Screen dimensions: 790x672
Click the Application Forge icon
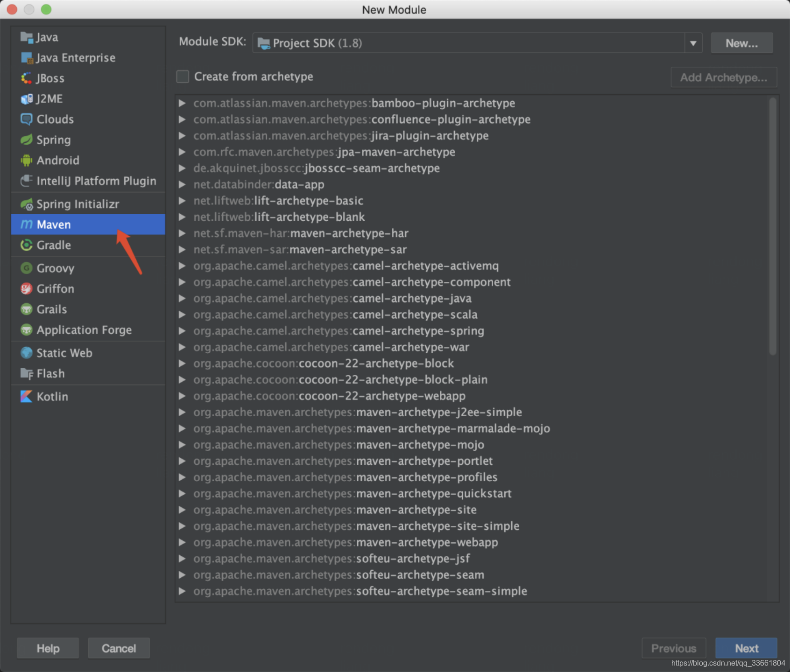(x=27, y=330)
